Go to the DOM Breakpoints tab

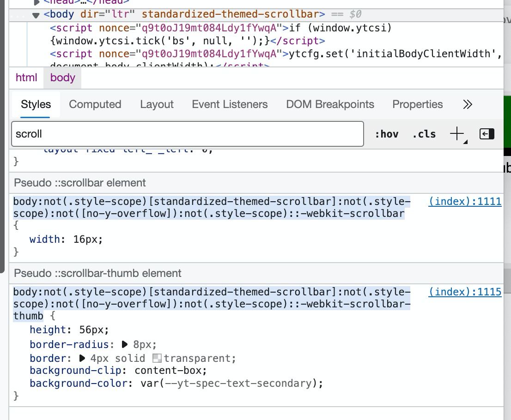click(x=330, y=104)
